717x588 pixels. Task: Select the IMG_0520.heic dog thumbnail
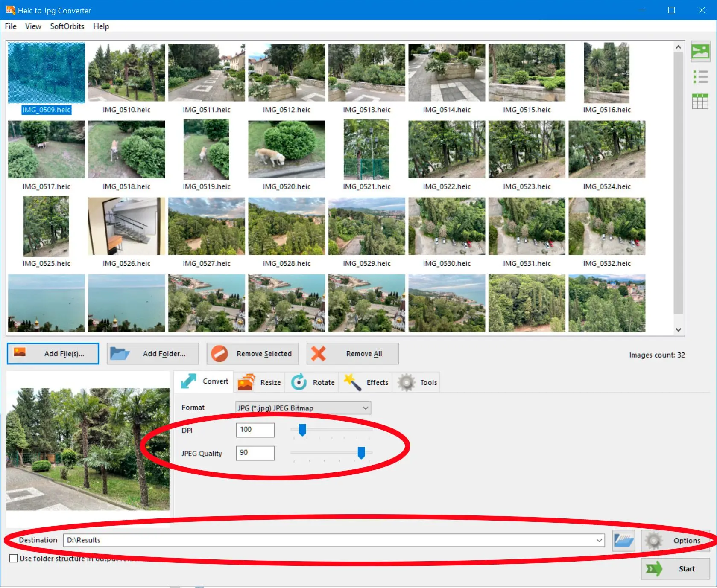[x=287, y=149]
